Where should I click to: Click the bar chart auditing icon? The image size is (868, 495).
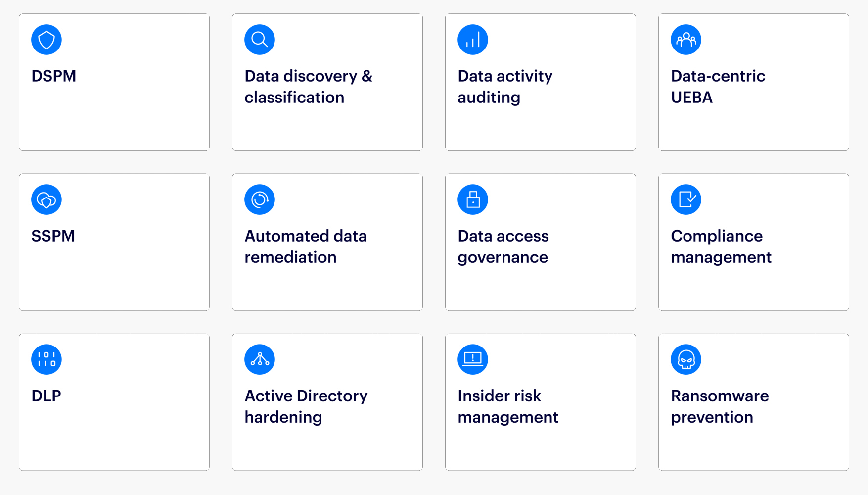point(473,40)
